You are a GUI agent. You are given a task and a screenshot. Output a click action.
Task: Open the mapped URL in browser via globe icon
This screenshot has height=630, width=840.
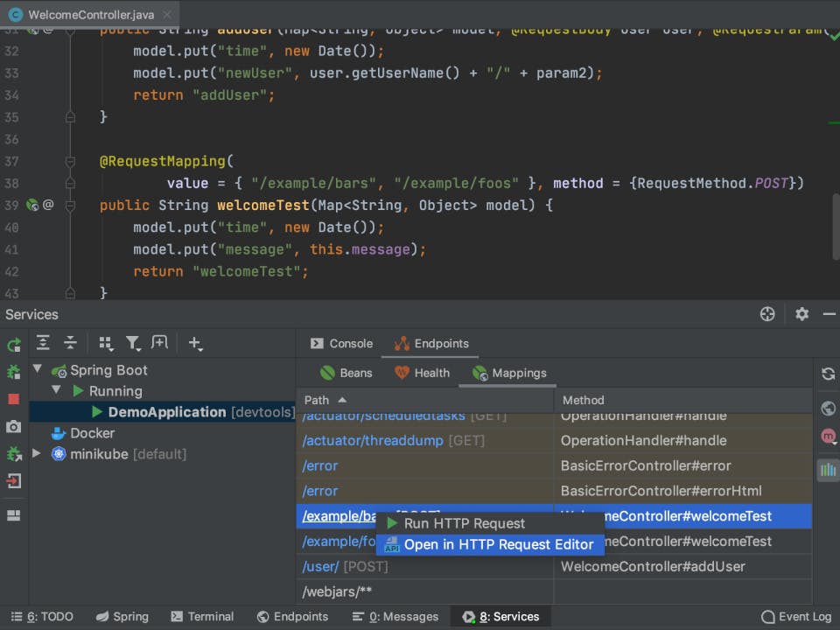[828, 408]
